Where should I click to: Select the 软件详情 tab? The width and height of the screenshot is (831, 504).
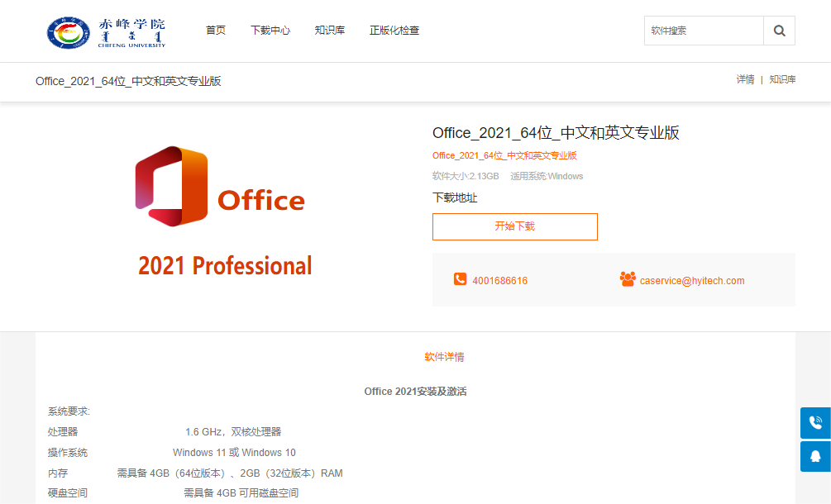pos(444,357)
